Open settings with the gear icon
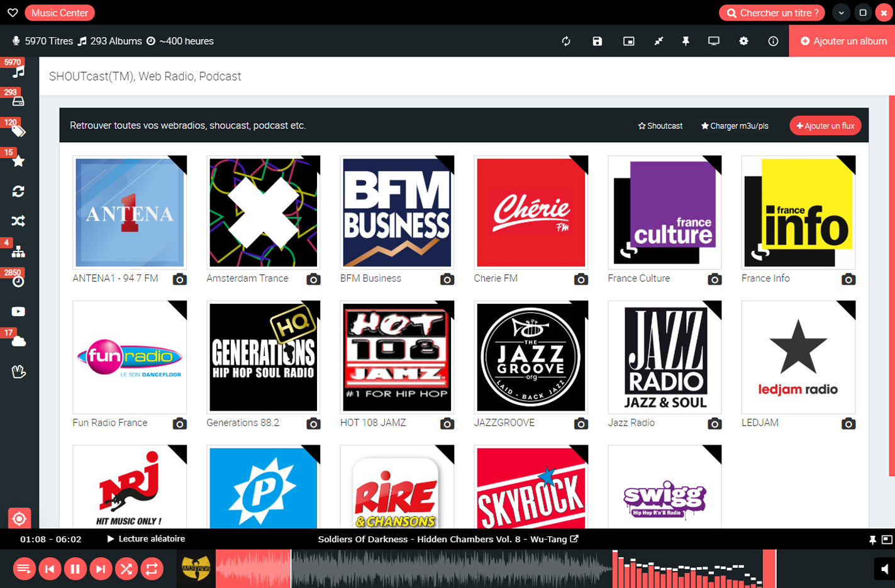 pyautogui.click(x=743, y=41)
